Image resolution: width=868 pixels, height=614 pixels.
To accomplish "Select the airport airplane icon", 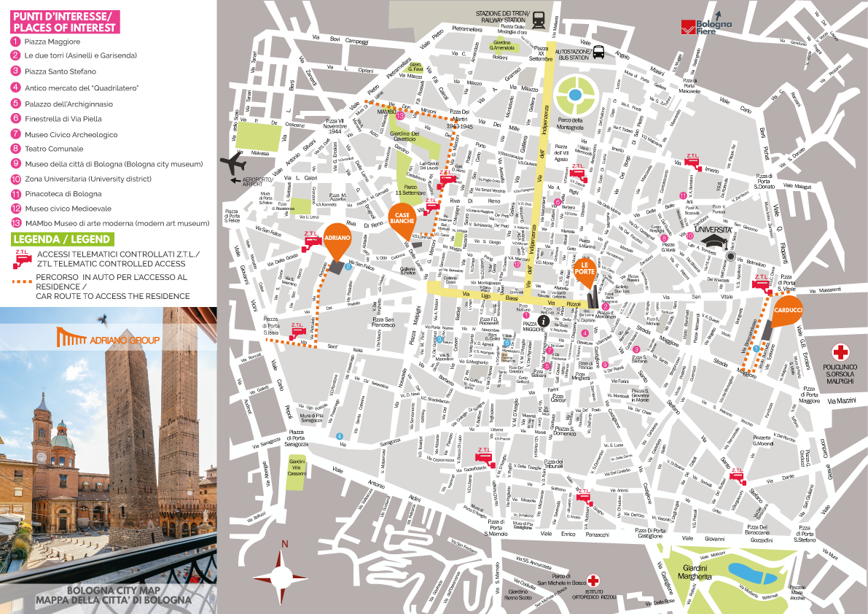I will click(x=239, y=163).
